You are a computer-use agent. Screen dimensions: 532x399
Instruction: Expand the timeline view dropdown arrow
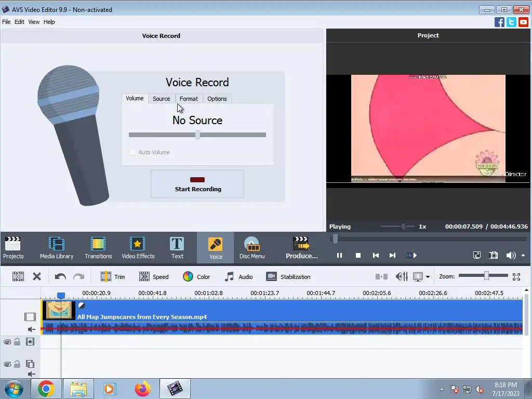pos(428,277)
